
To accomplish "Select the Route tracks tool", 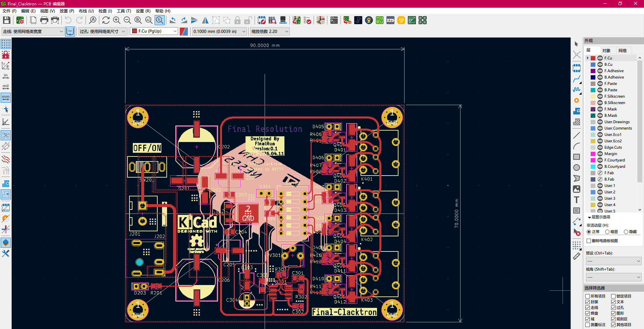I will click(577, 79).
